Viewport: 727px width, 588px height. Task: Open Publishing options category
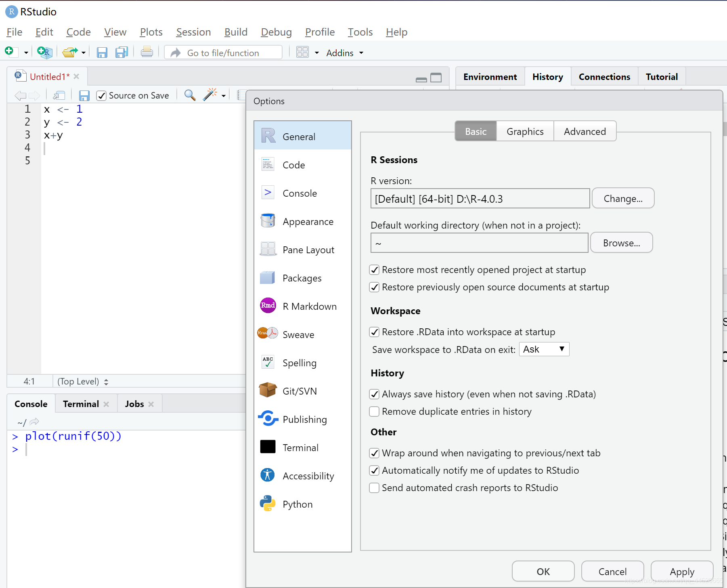point(303,419)
